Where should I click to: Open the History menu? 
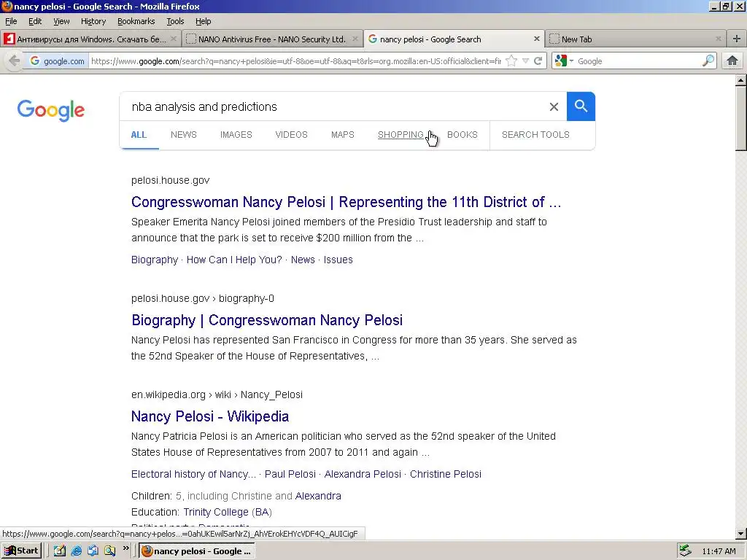(93, 21)
